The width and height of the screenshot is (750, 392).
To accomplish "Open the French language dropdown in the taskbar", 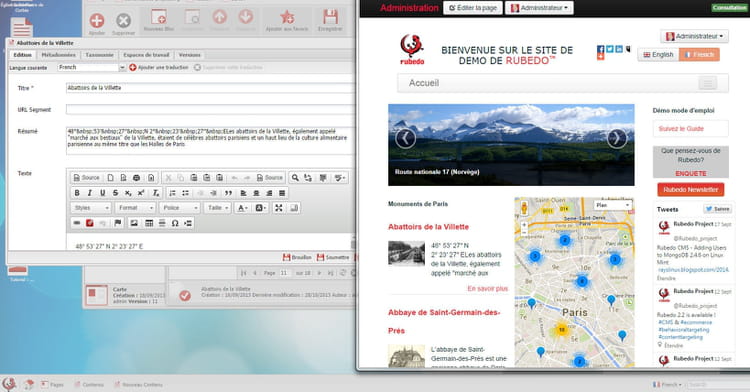I will [x=667, y=384].
